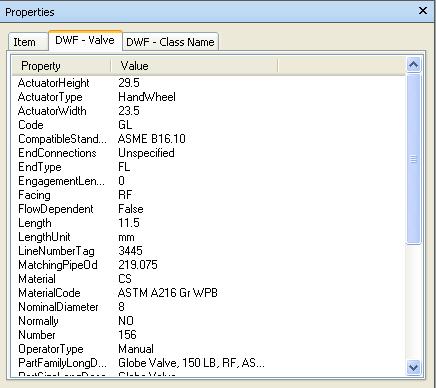Click the scrollbar up arrow
The image size is (436, 388).
(x=414, y=65)
